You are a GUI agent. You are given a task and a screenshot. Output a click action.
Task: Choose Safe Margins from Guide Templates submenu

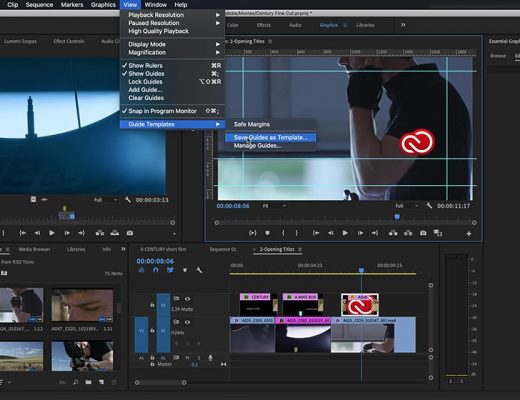click(252, 124)
